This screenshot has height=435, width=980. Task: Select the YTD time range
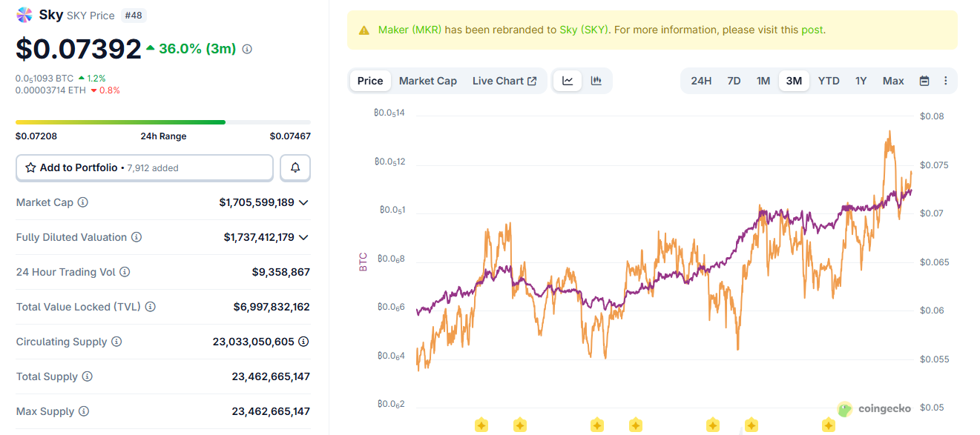click(829, 81)
